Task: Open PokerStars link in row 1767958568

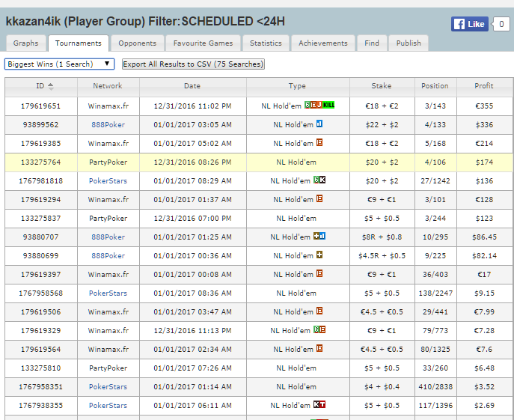Action: point(108,293)
